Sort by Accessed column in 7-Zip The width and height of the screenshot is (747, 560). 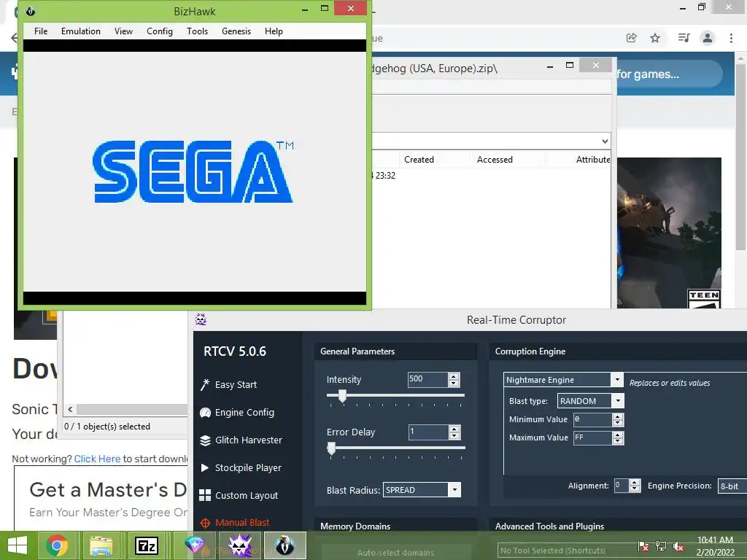pos(495,160)
